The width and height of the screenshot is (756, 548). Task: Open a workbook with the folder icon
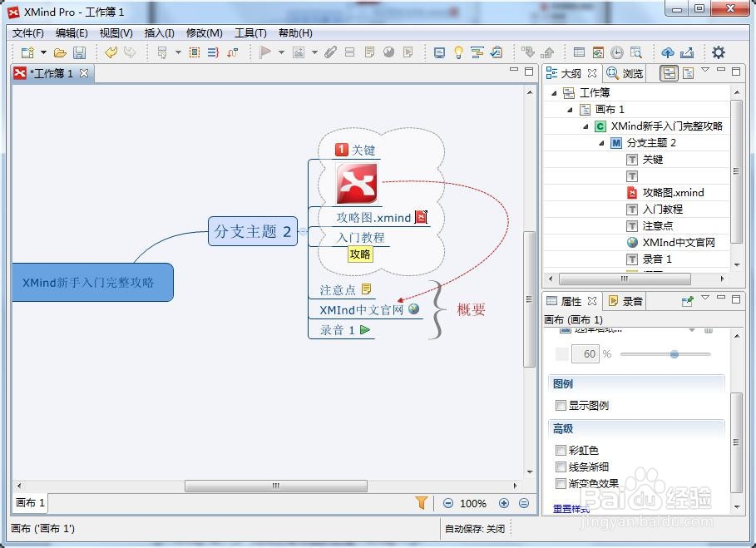point(62,52)
